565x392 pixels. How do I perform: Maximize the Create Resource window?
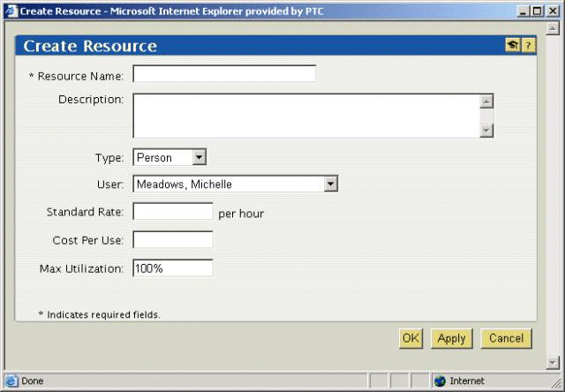click(x=537, y=11)
